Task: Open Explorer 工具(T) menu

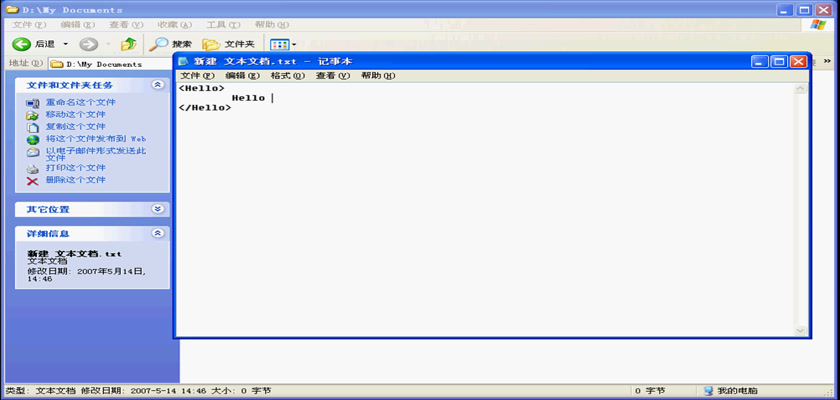Action: (x=223, y=25)
